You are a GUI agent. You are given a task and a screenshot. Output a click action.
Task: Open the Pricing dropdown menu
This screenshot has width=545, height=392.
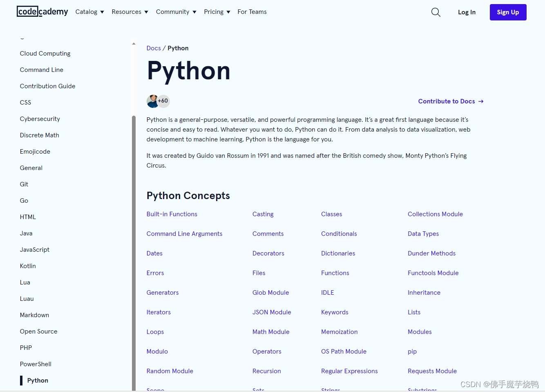pyautogui.click(x=217, y=12)
